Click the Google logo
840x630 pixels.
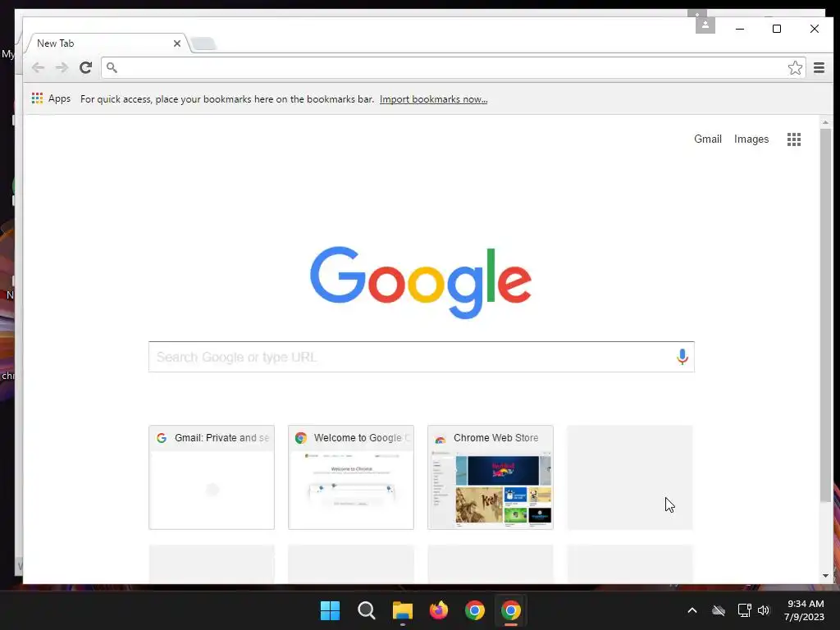(x=421, y=282)
